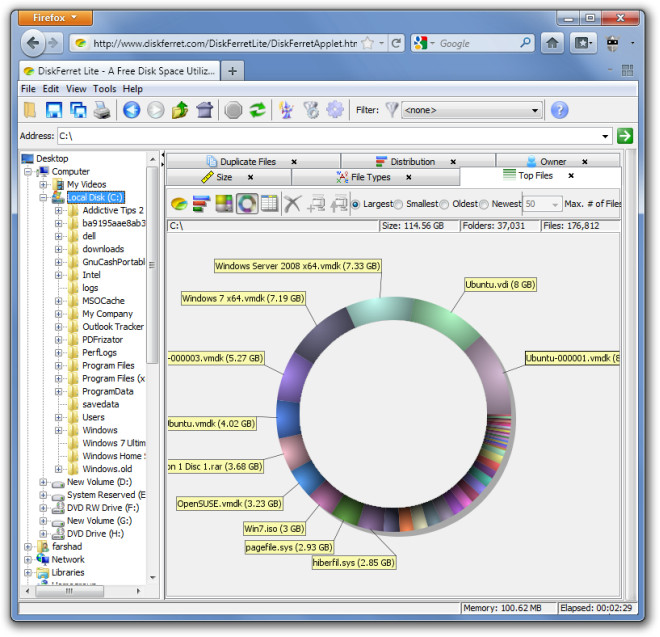660x637 pixels.
Task: Open the Address bar dropdown arrow
Action: (x=605, y=136)
